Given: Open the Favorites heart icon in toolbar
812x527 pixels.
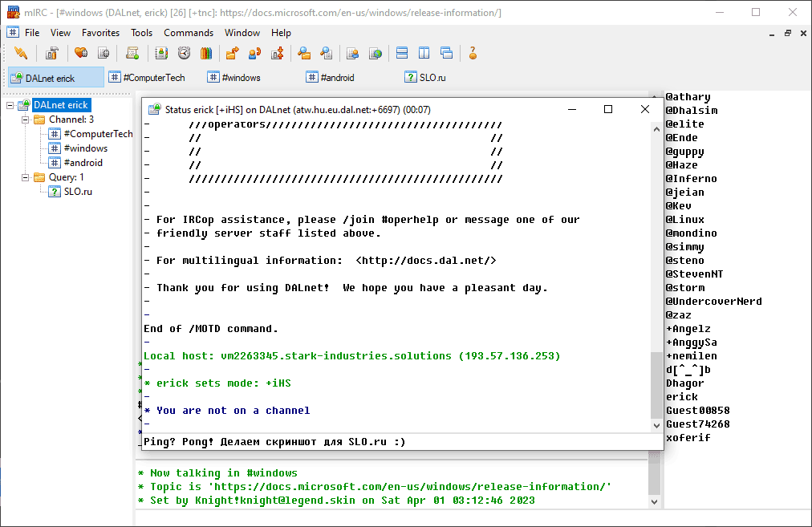Looking at the screenshot, I should tap(81, 53).
